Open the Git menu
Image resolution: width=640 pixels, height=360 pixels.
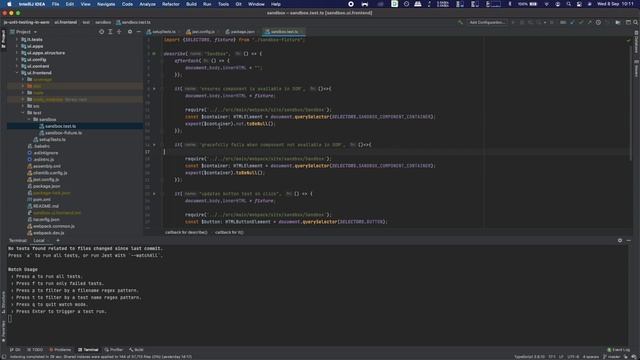(238, 4)
